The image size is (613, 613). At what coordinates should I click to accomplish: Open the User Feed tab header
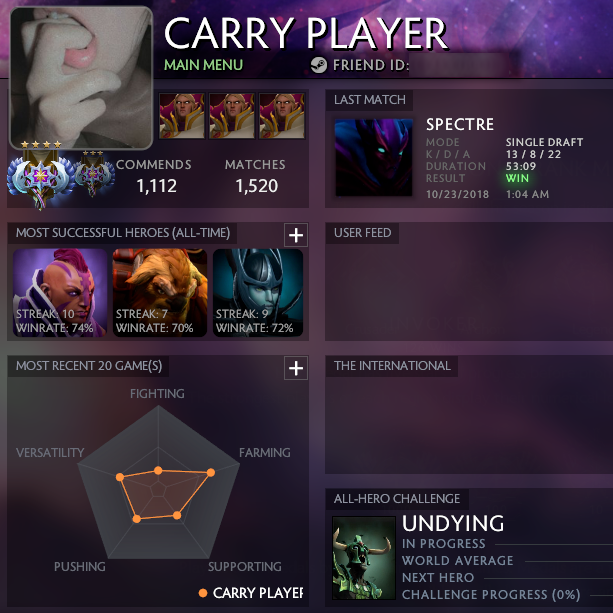tap(362, 233)
